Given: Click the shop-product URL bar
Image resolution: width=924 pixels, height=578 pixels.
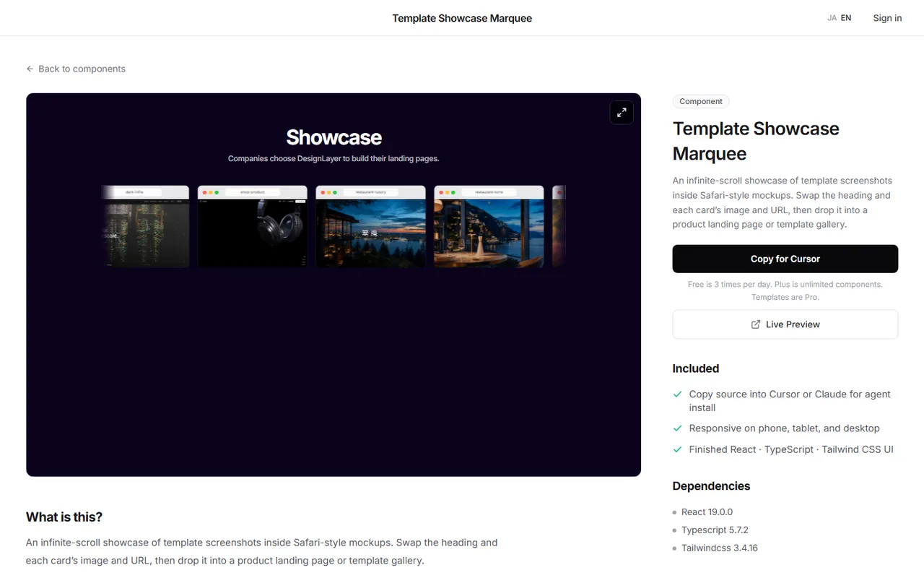Looking at the screenshot, I should [253, 192].
